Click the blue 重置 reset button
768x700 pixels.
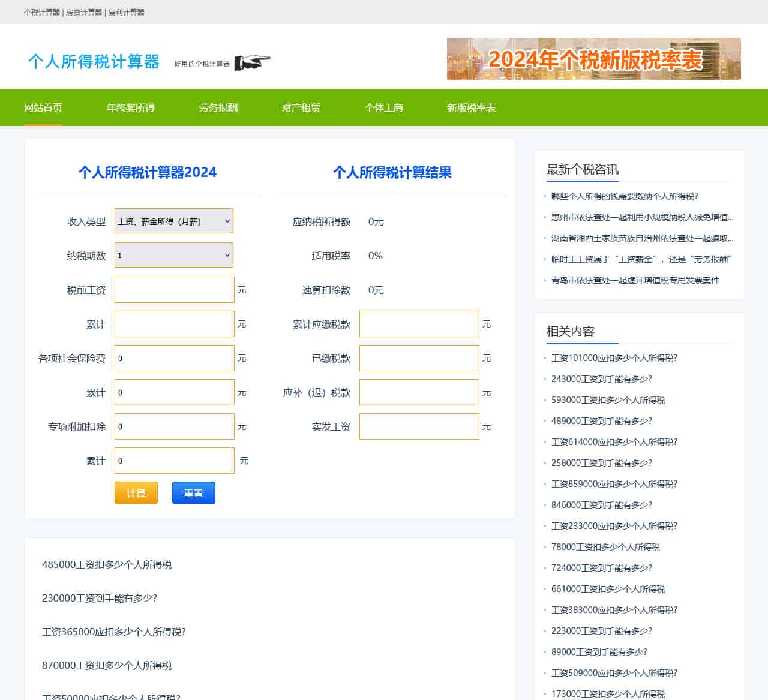pyautogui.click(x=193, y=492)
